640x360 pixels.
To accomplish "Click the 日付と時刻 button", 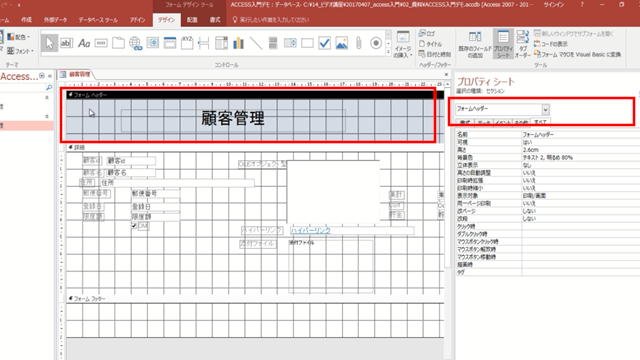I will pos(435,54).
